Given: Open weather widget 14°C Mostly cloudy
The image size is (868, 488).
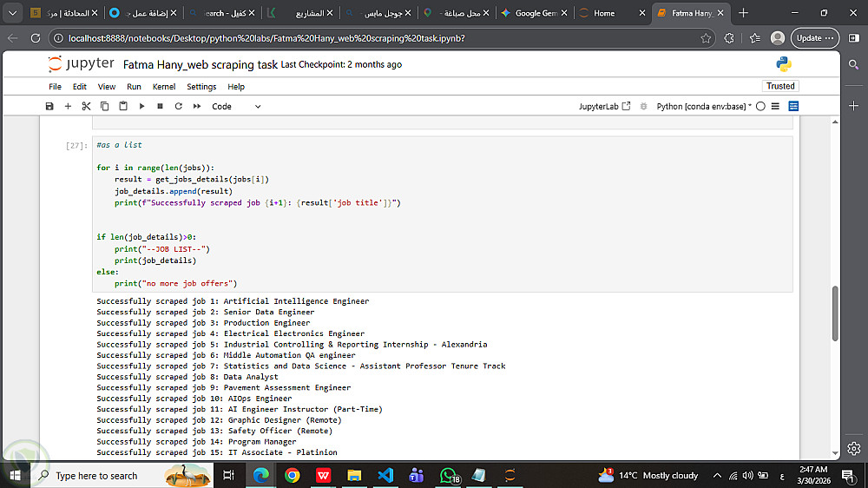Looking at the screenshot, I should (648, 475).
